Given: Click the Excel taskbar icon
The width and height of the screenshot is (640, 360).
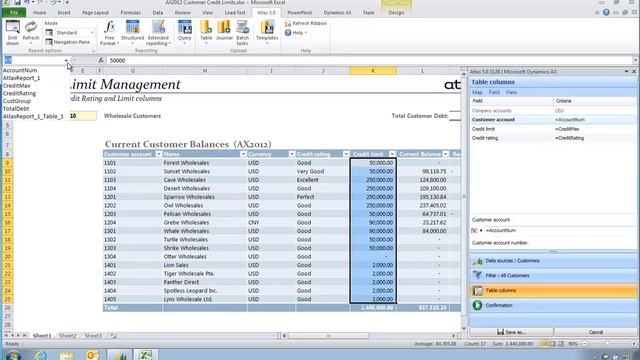Looking at the screenshot, I should click(145, 355).
